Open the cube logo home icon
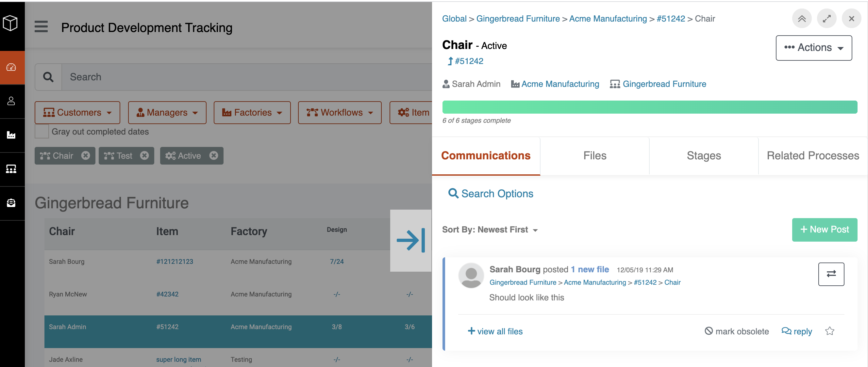Screen dimensions: 868x367 (x=10, y=23)
